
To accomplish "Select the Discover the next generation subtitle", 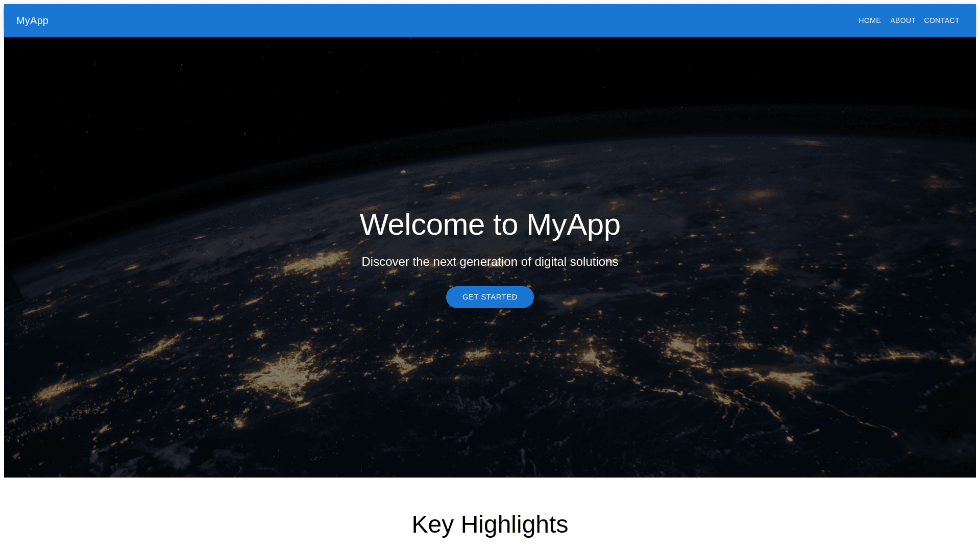I will pos(489,262).
